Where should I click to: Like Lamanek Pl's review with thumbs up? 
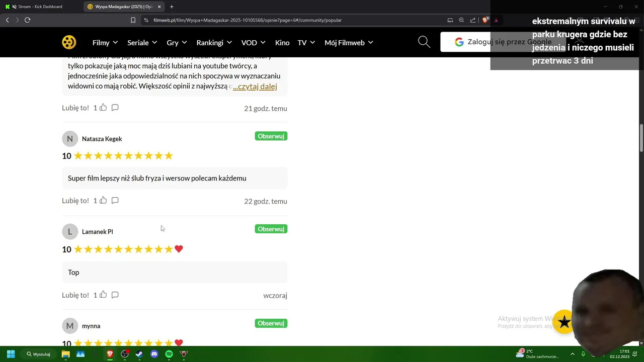pyautogui.click(x=103, y=295)
